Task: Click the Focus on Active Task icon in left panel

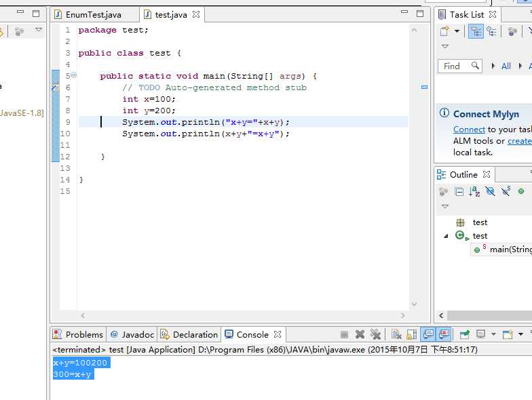Action: coord(19,31)
